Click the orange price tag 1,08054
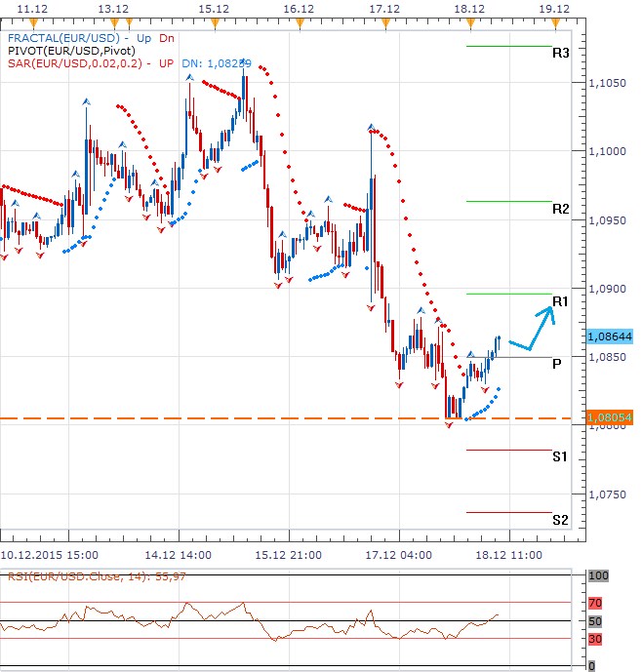Screen dimensions: 642x672 click(610, 417)
